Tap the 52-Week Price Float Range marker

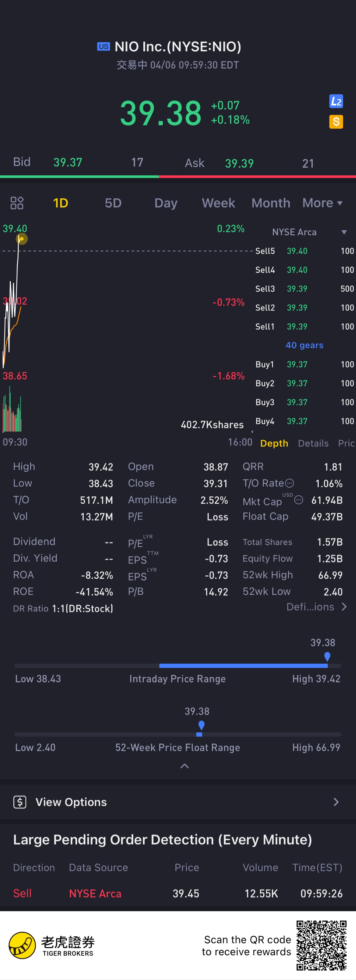[201, 725]
